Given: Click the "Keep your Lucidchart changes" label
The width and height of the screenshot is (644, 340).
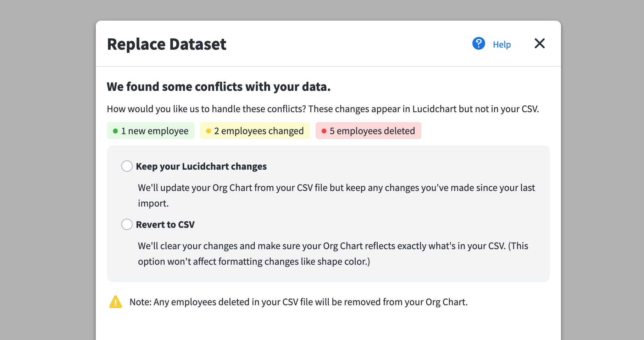Looking at the screenshot, I should tap(201, 166).
